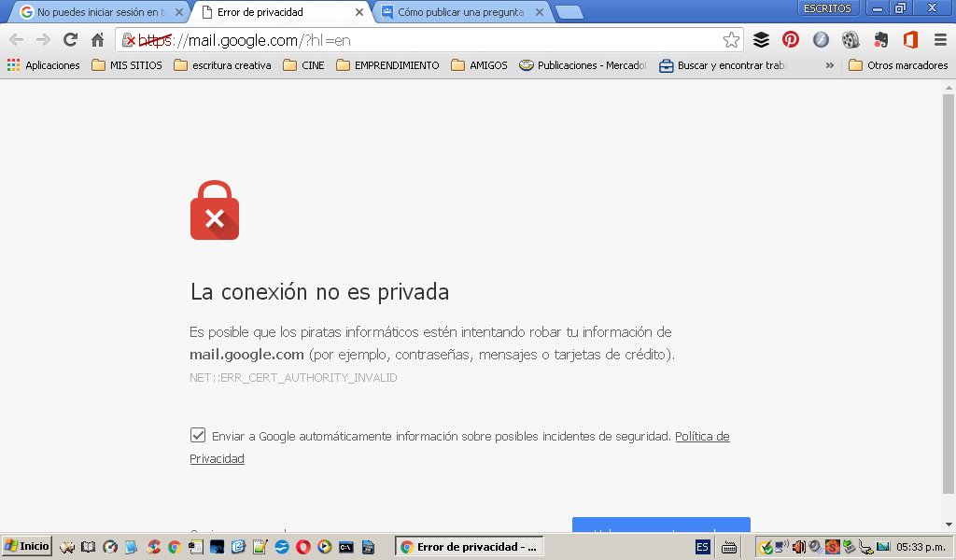Open the MIS SITIOS bookmark folder

coord(127,65)
